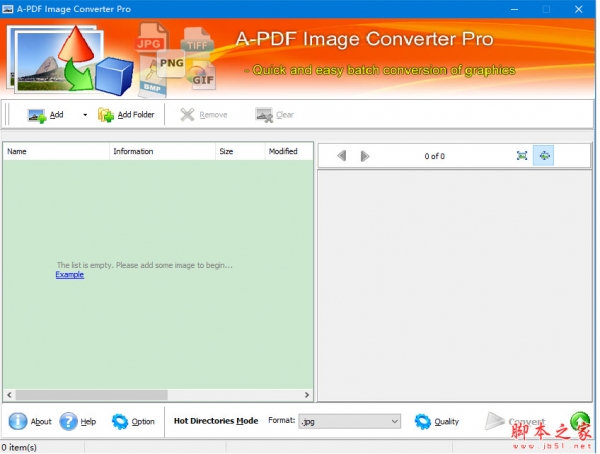Click the horizontal scrollbar thumb
600x454 pixels.
tap(91, 395)
